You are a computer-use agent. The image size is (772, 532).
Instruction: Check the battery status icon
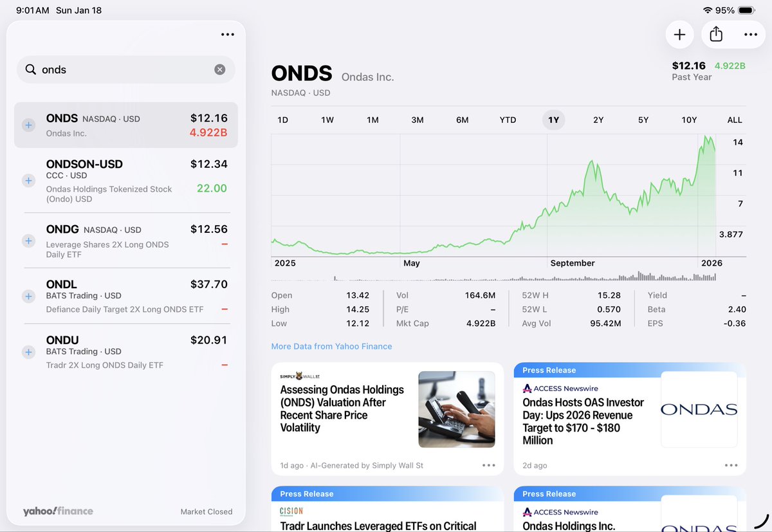click(x=747, y=10)
